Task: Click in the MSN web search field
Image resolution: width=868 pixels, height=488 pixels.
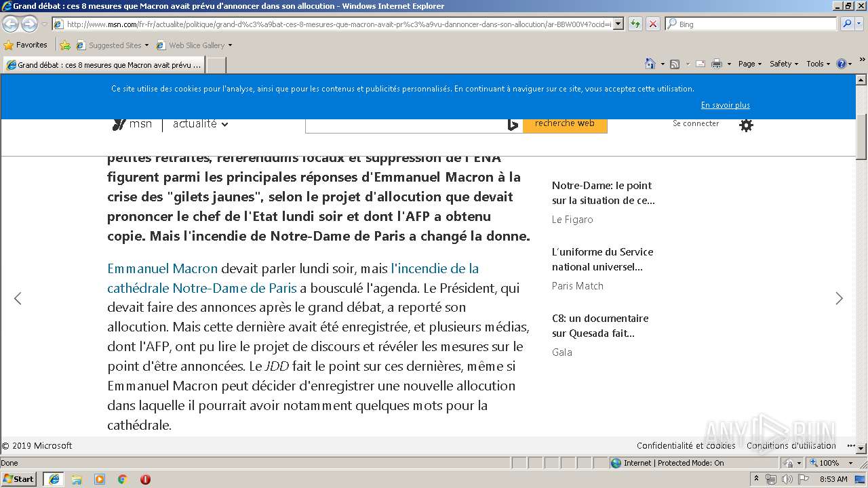Action: 406,125
